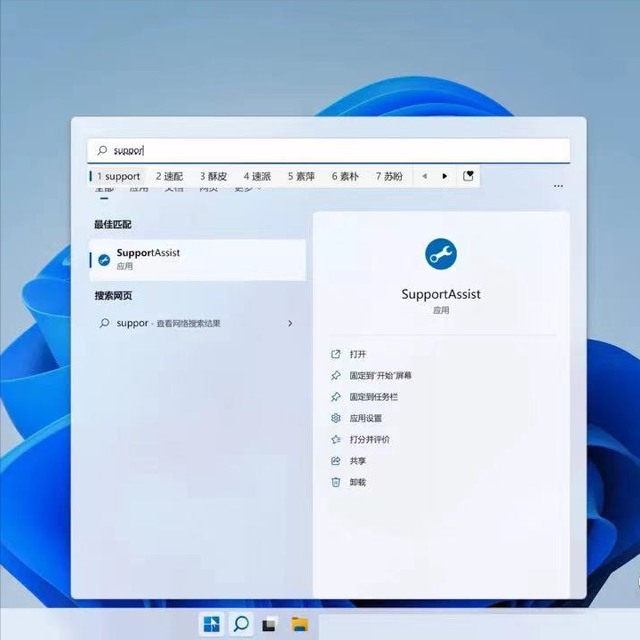Screen dimensions: 640x640
Task: Click the SupportAssist wrench icon in details pane
Action: click(x=440, y=255)
